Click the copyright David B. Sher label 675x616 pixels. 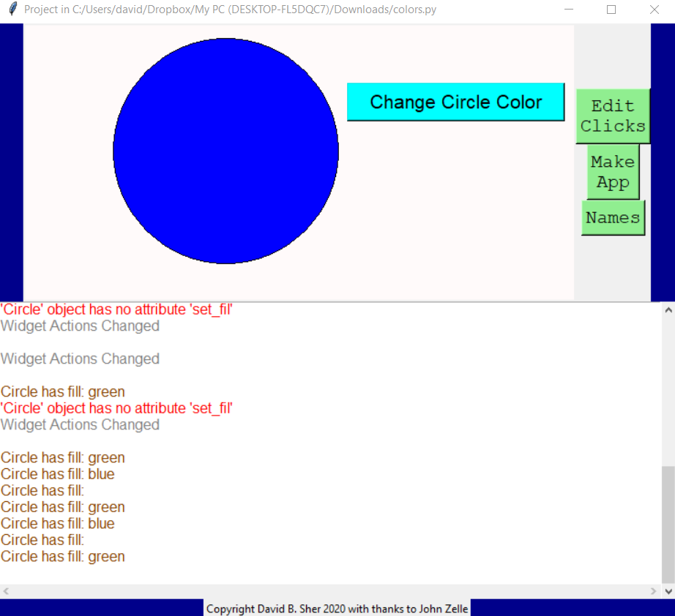pos(337,609)
